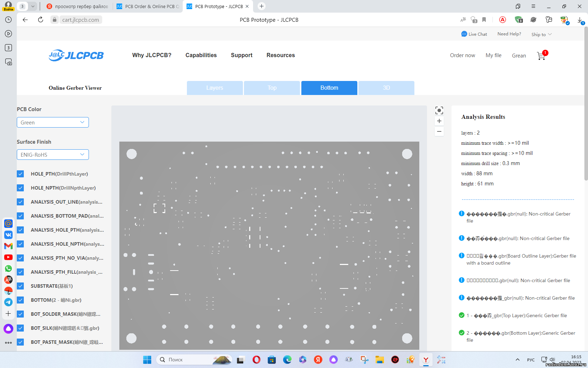Open File Explorer from the taskbar
Viewport: 588px width, 368px height.
[380, 360]
